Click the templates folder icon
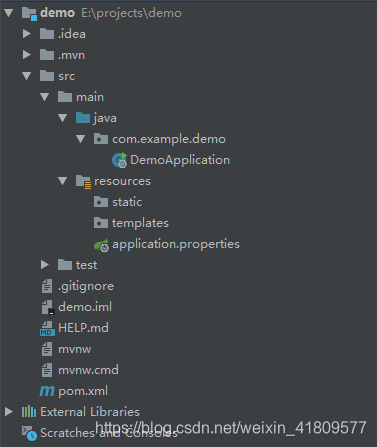The image size is (377, 447). point(101,223)
